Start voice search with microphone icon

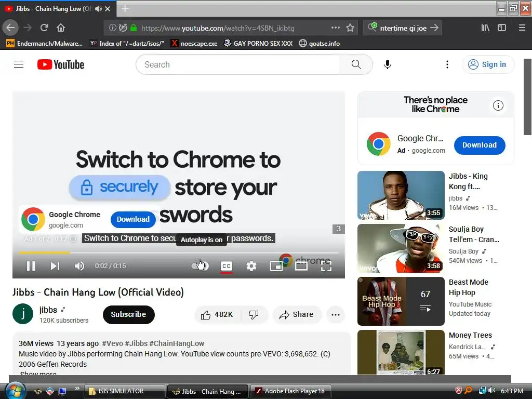point(388,64)
